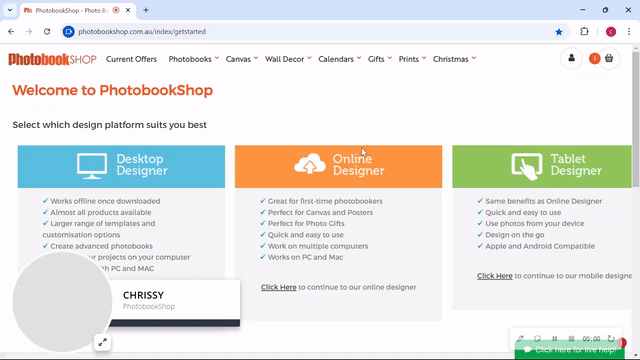Open the user account icon

pos(571,58)
